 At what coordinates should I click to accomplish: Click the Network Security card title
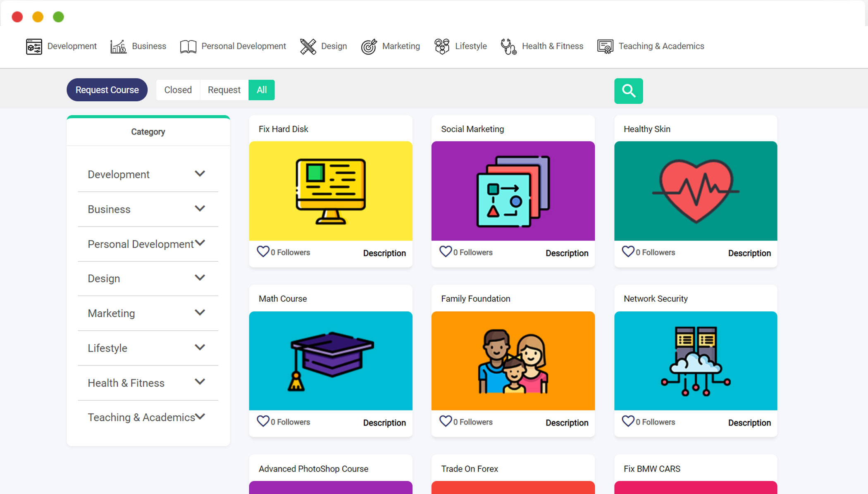tap(656, 298)
